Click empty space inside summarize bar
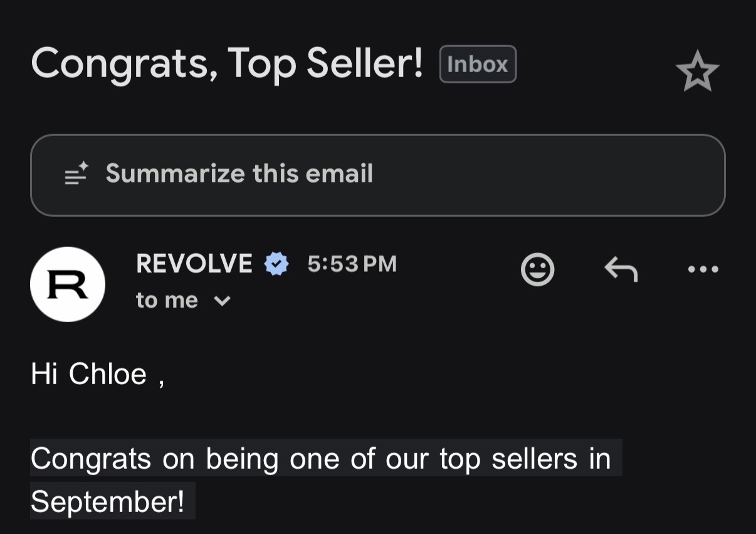Screen dimensions: 756x534 (x=545, y=175)
